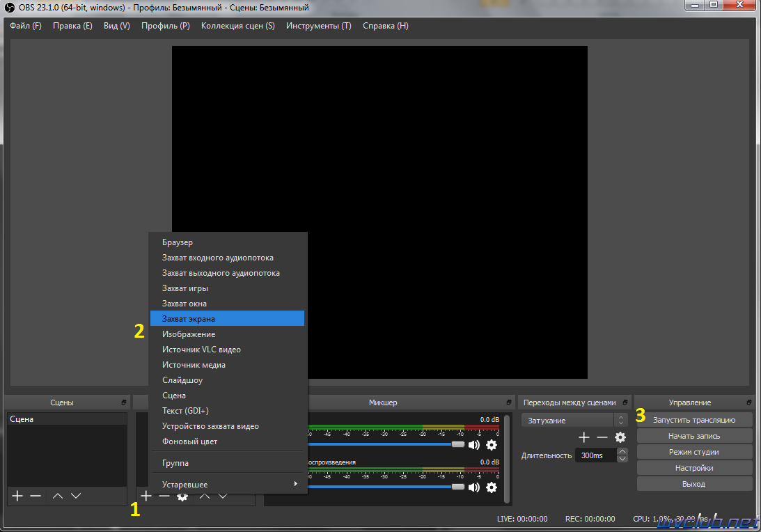This screenshot has width=761, height=532.
Task: Remove selected source with minus icon
Action: tap(164, 496)
